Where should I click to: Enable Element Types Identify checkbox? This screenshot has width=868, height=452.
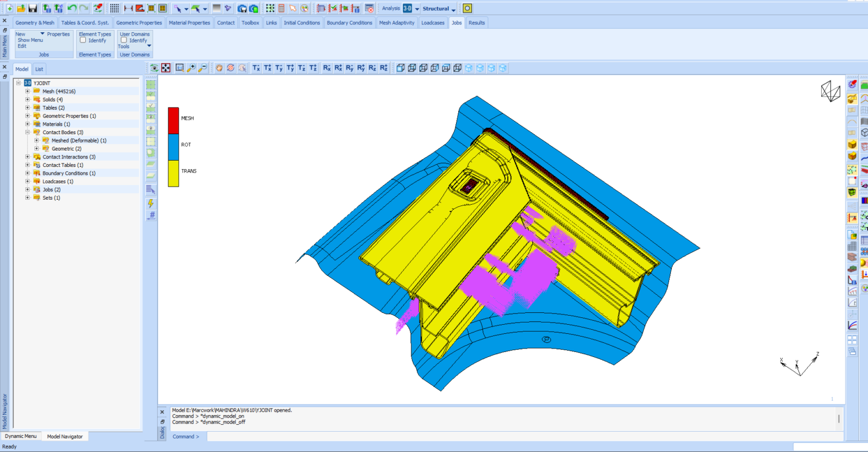83,40
